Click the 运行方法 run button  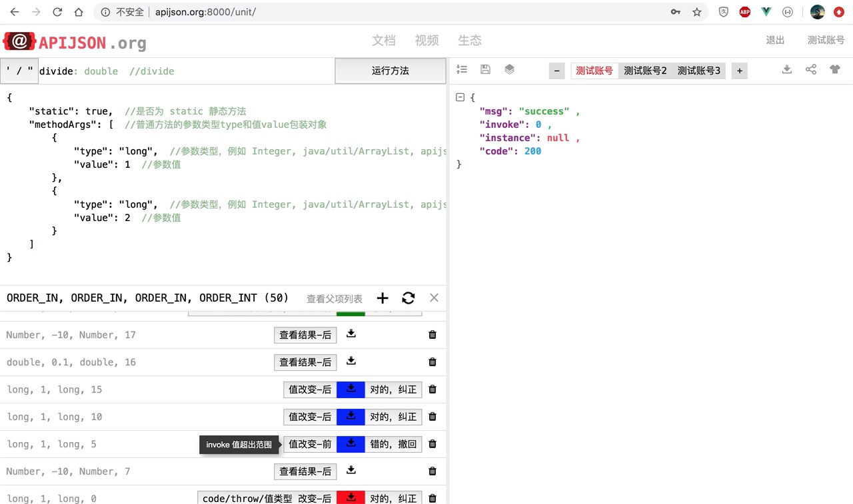pyautogui.click(x=390, y=71)
